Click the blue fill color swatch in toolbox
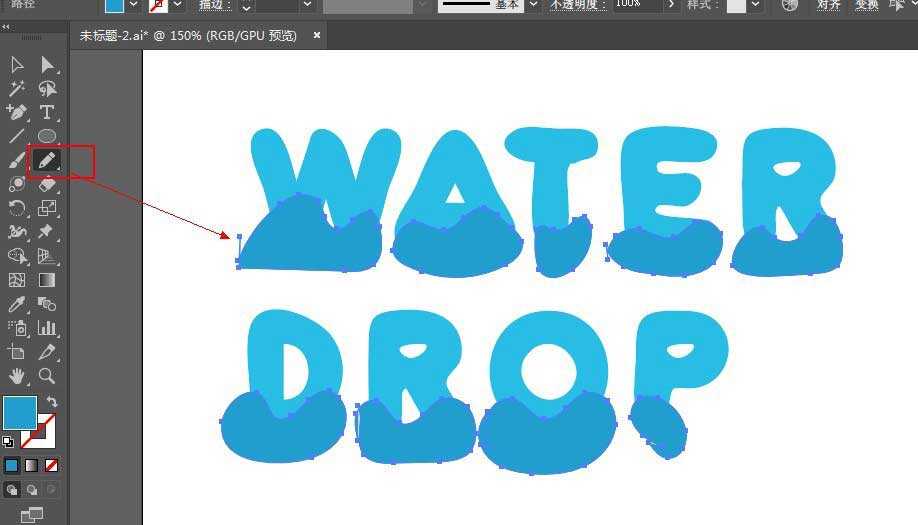918x525 pixels. coord(19,412)
